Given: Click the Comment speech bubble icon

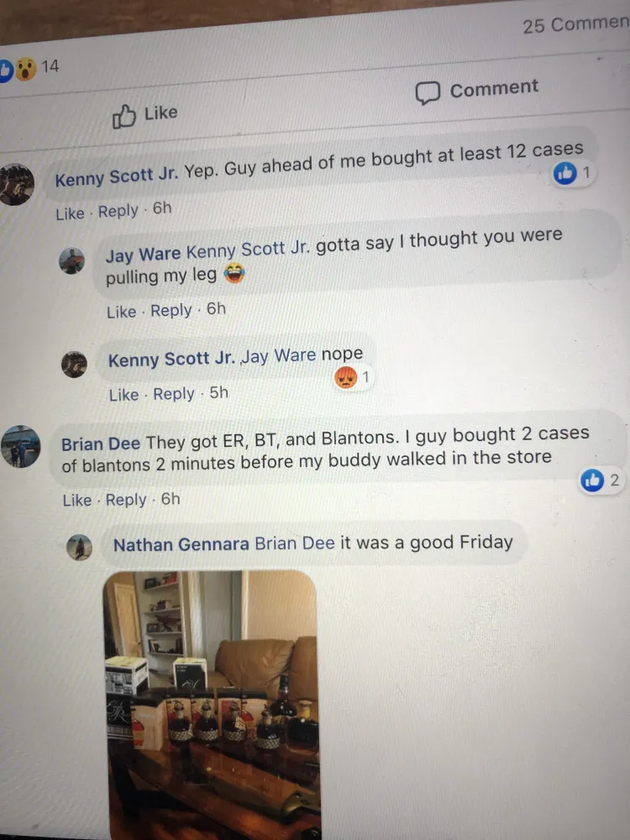Looking at the screenshot, I should pos(428,93).
